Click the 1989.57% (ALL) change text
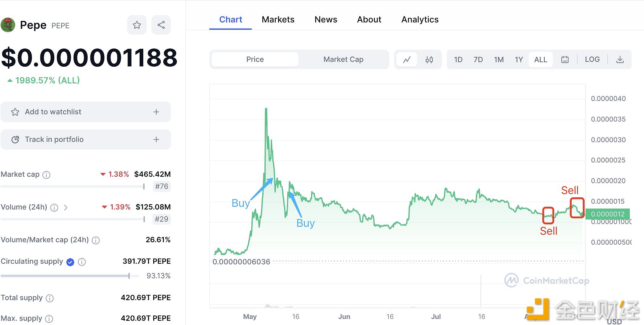This screenshot has width=644, height=325. (x=48, y=80)
